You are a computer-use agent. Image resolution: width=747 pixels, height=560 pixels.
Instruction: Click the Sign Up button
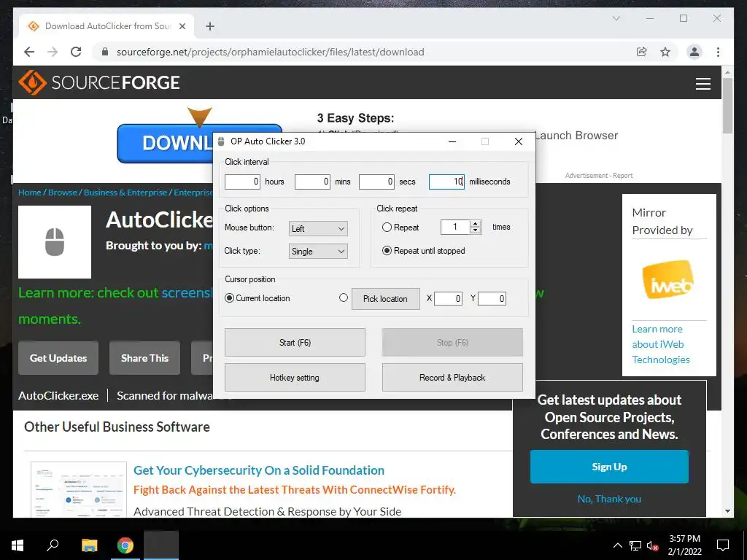click(x=609, y=467)
